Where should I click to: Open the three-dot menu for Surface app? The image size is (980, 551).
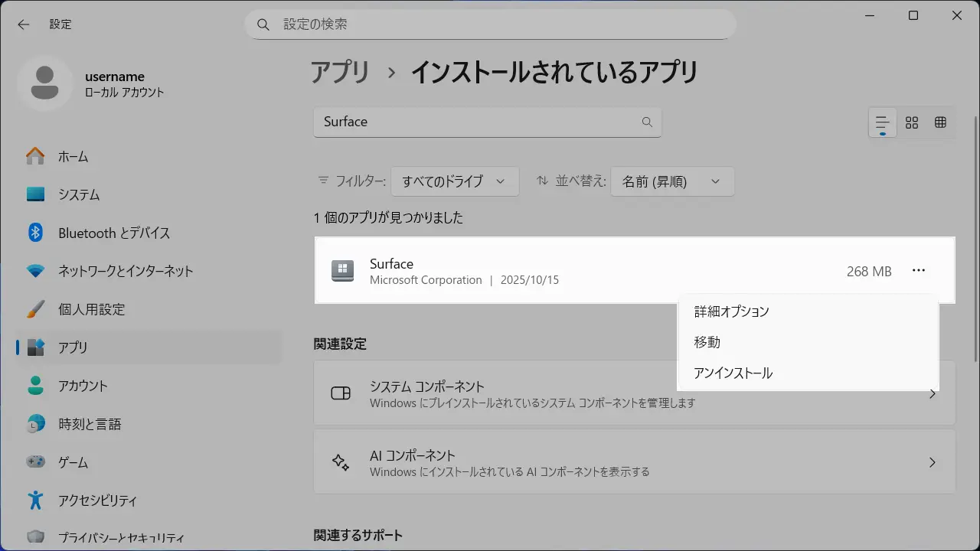click(919, 271)
